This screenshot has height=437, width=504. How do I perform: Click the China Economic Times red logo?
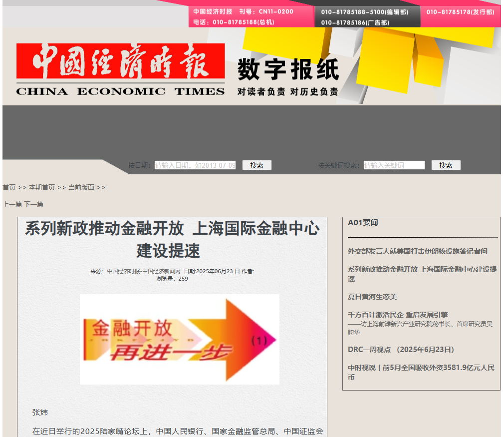point(120,69)
